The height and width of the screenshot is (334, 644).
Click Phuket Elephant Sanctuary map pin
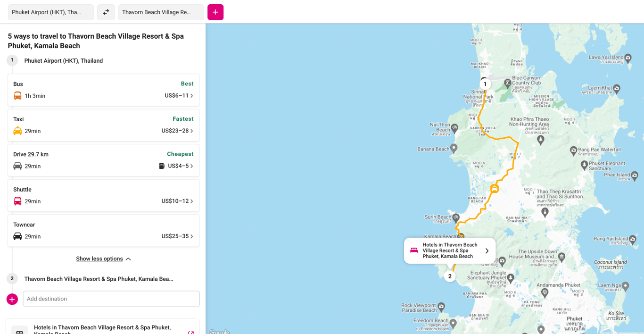click(x=585, y=165)
